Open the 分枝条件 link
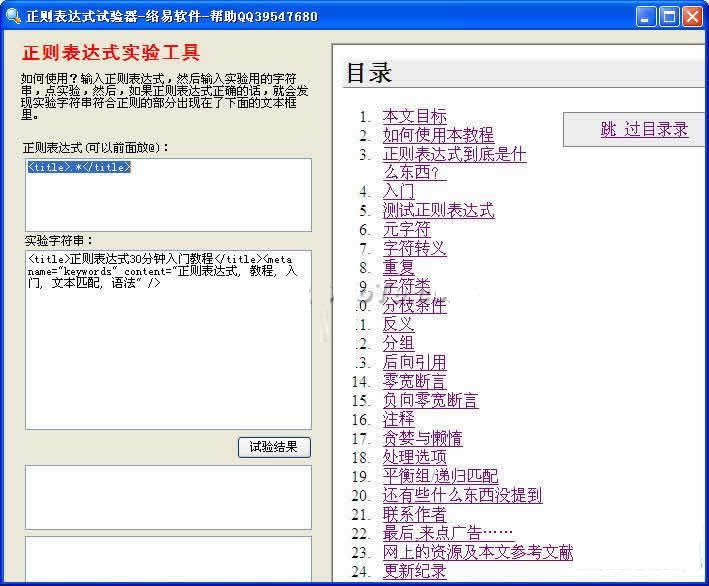The image size is (709, 586). (x=415, y=305)
